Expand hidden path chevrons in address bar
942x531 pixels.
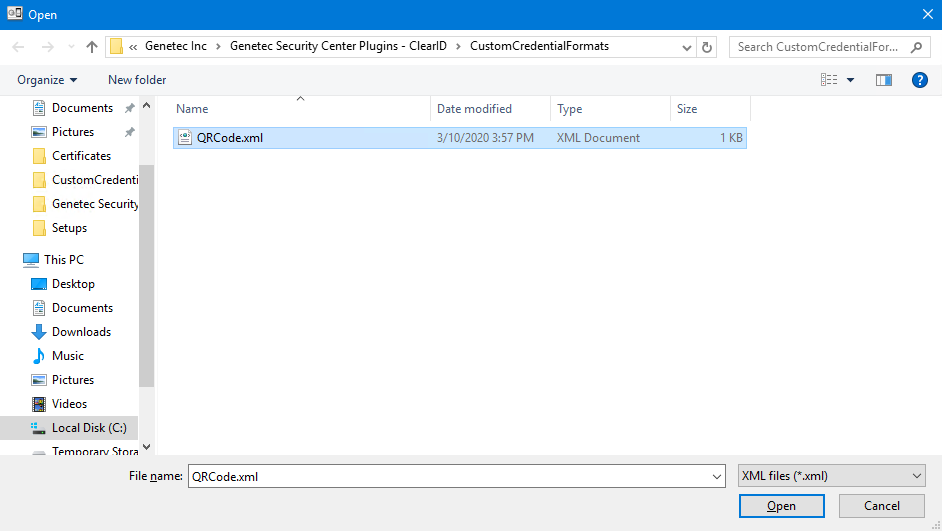133,47
